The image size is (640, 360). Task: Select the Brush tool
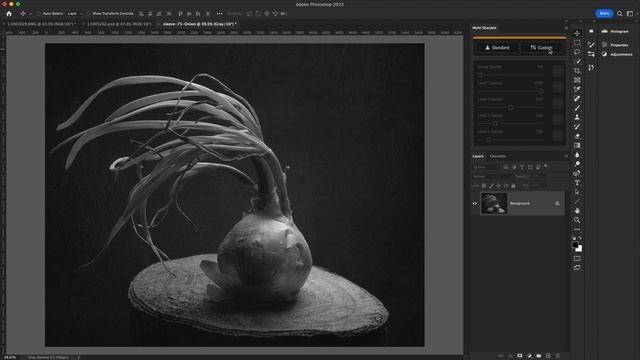point(577,108)
